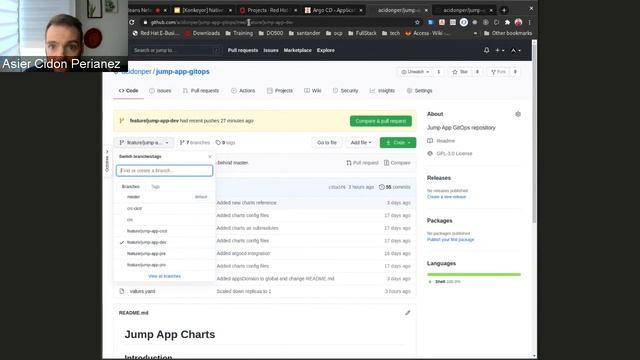Open the Chrome three-dot menu

[529, 22]
